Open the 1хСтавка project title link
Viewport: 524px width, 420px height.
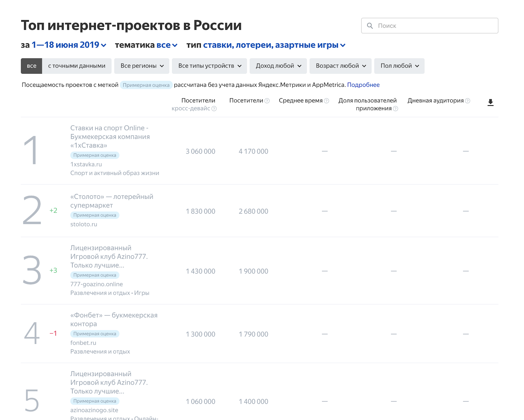pos(110,137)
